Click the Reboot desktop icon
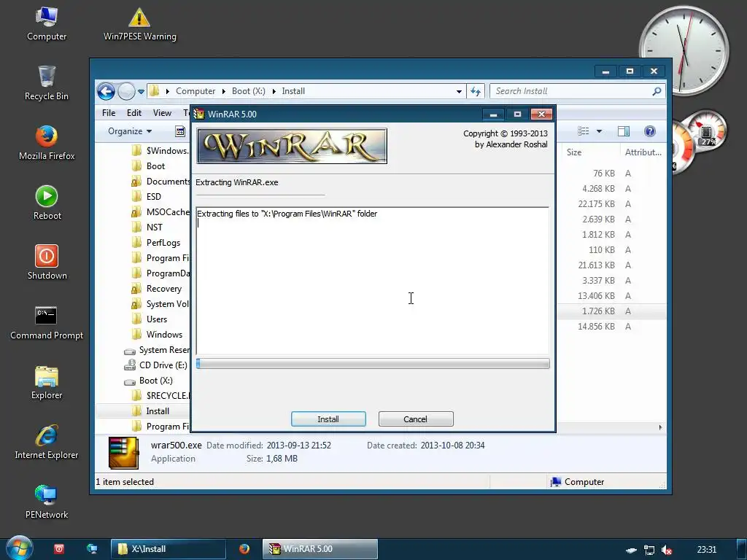The width and height of the screenshot is (747, 560). coord(47,203)
